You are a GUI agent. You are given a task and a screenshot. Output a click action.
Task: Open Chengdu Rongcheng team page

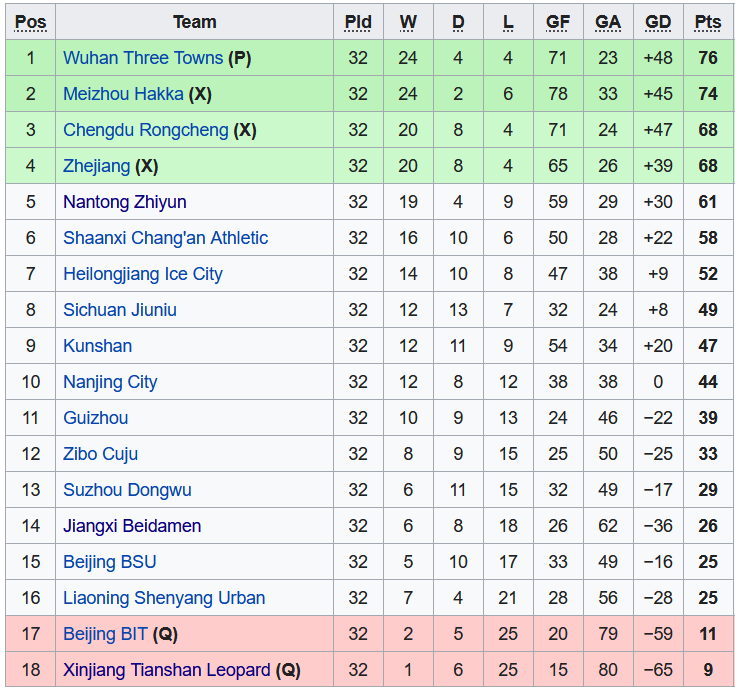[145, 130]
